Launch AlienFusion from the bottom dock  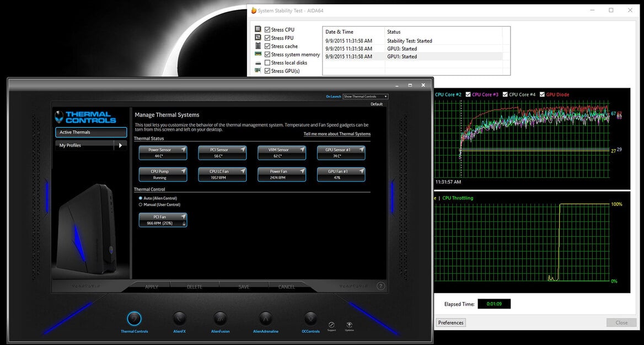tap(220, 319)
